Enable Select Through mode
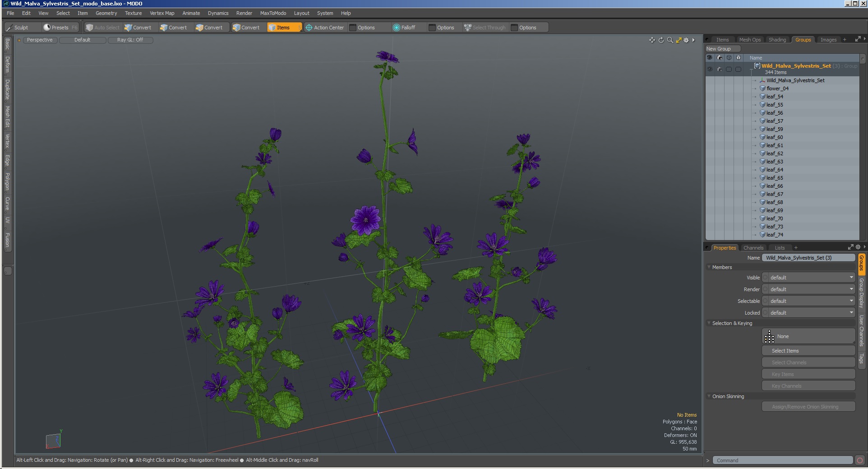Screen dimensions: 868x469 tap(485, 28)
